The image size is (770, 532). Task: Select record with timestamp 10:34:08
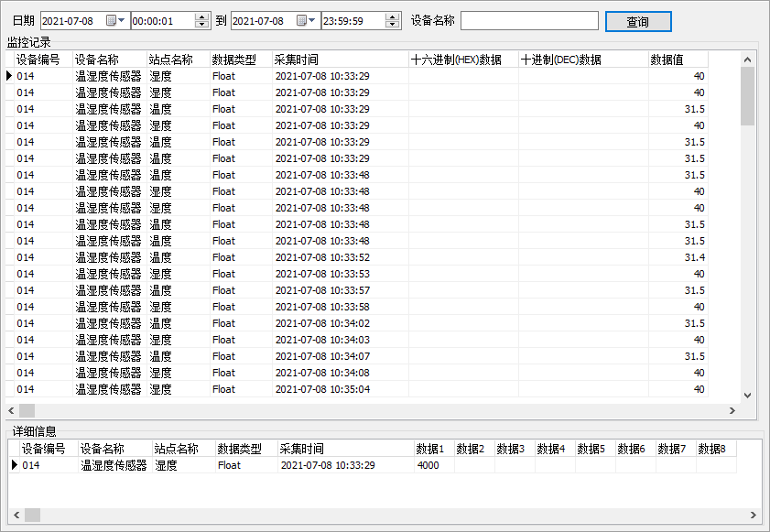click(356, 373)
